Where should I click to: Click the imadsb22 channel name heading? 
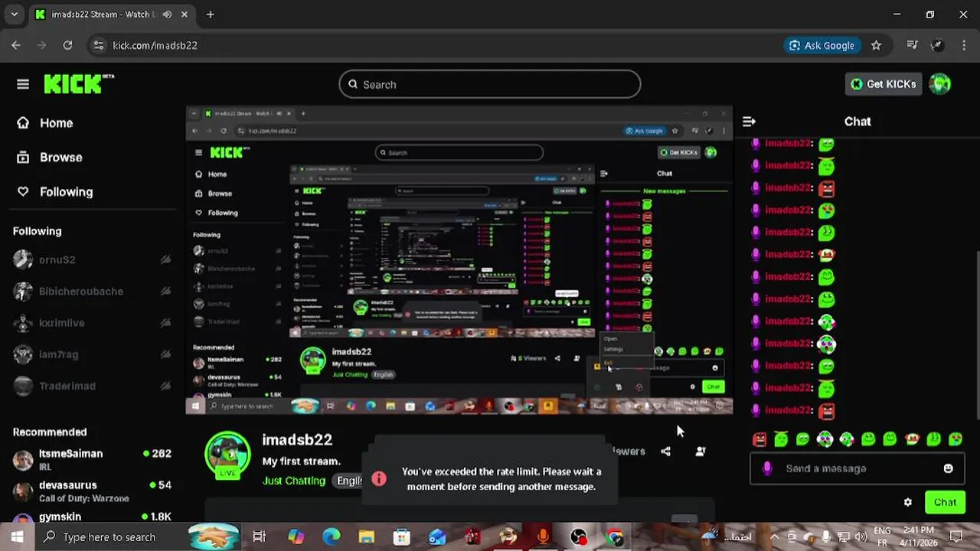[297, 440]
